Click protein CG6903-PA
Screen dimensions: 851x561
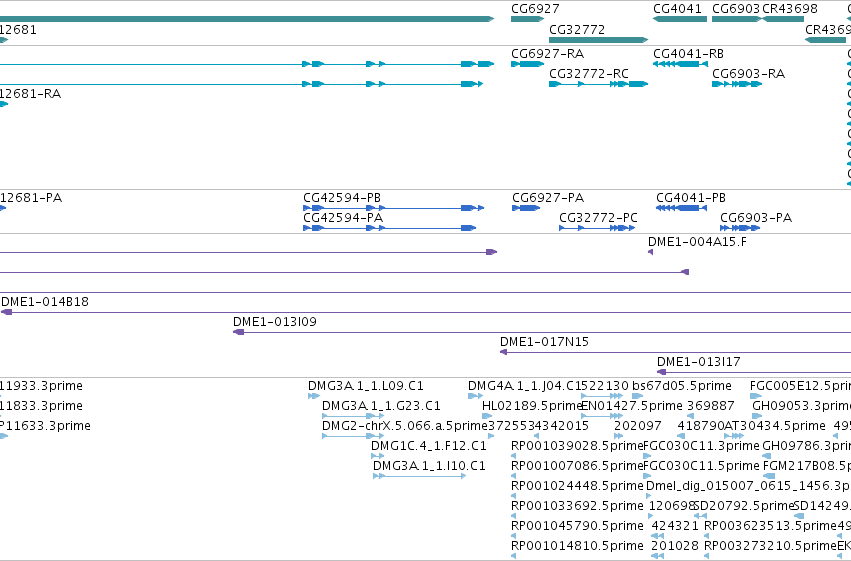point(740,228)
